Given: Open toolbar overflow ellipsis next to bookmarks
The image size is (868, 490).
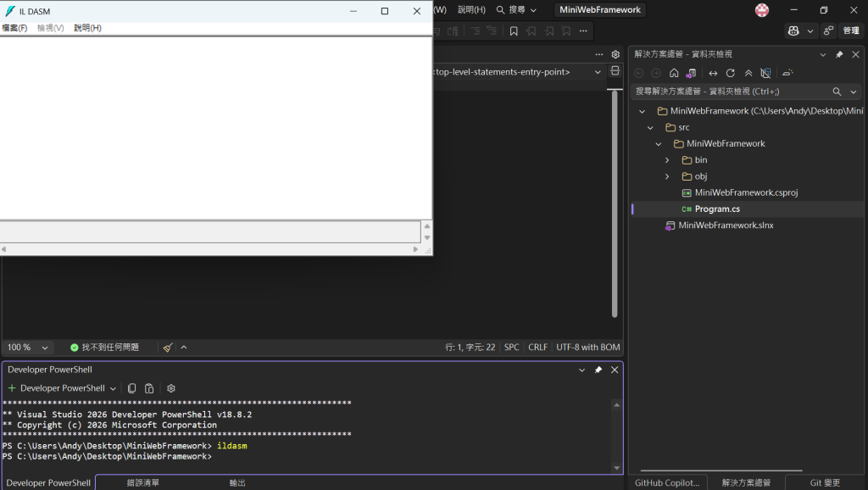Looking at the screenshot, I should [x=583, y=31].
